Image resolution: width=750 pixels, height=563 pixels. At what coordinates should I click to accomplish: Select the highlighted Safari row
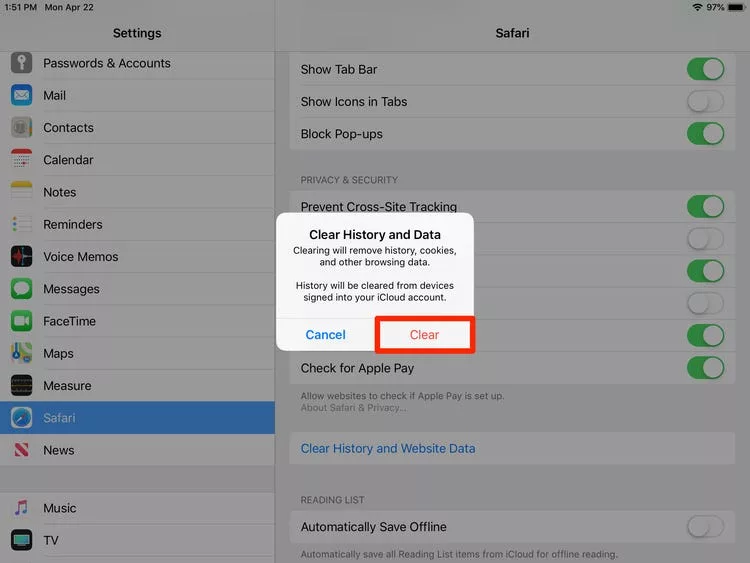pyautogui.click(x=137, y=418)
